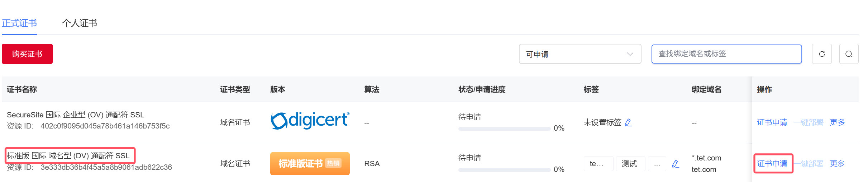Switch to the 个人证书 tab
This screenshot has width=868, height=182.
coord(80,23)
